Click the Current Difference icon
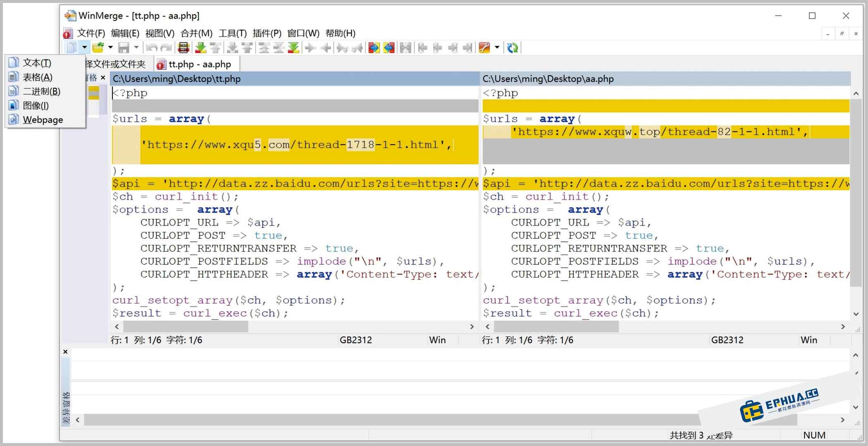868x446 pixels. [x=279, y=48]
